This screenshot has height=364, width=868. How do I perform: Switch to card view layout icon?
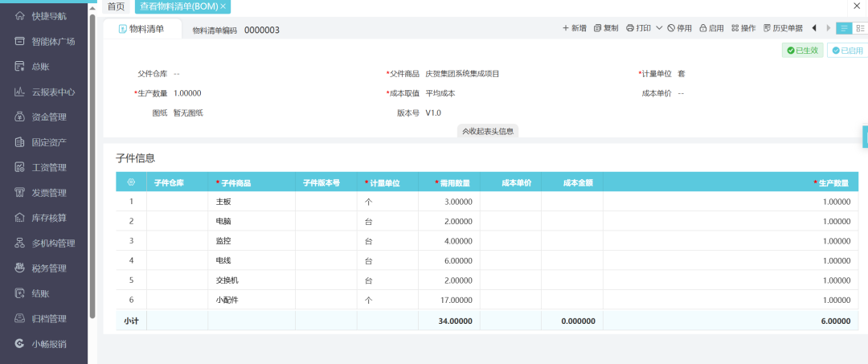[860, 28]
